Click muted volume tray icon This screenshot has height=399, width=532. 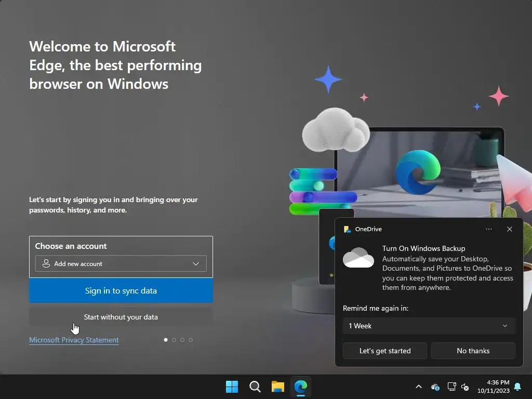(465, 387)
